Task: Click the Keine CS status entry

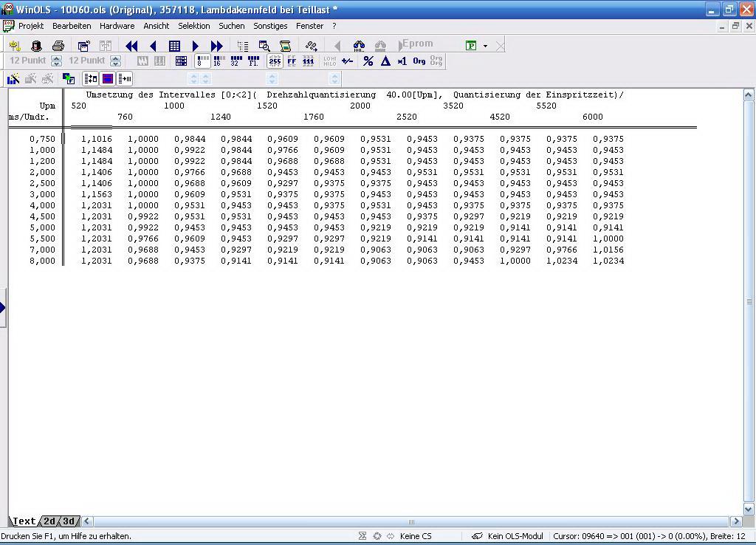Action: [416, 536]
